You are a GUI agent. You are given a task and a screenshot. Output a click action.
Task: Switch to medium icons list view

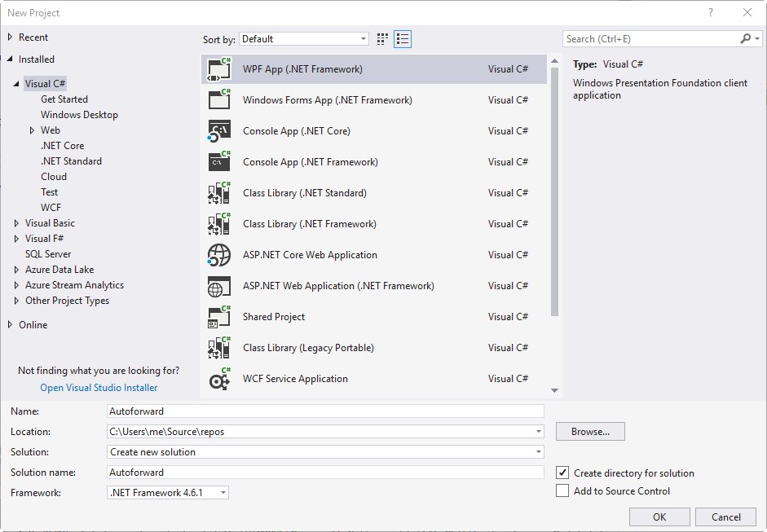[403, 39]
